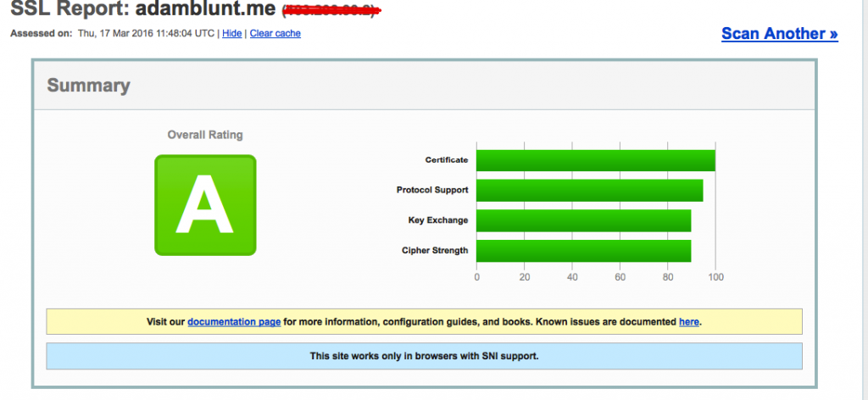
Task: Follow the known issues 'here' link
Action: coord(688,321)
